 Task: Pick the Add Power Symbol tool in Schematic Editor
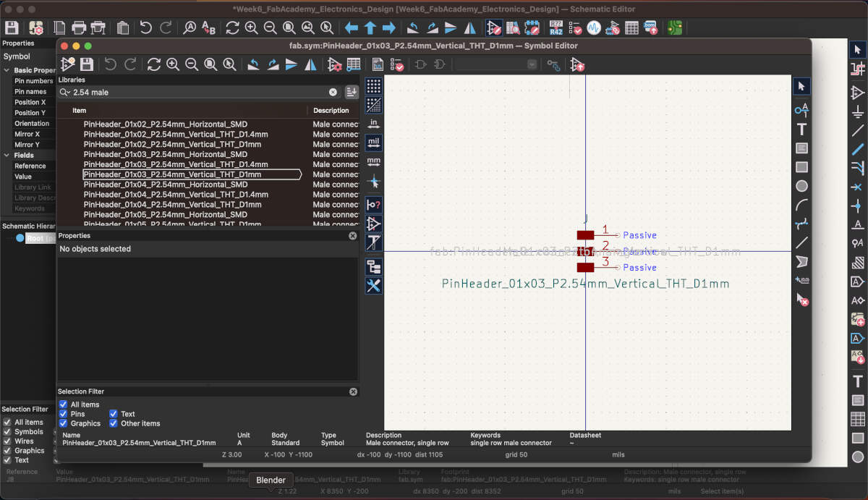point(858,111)
